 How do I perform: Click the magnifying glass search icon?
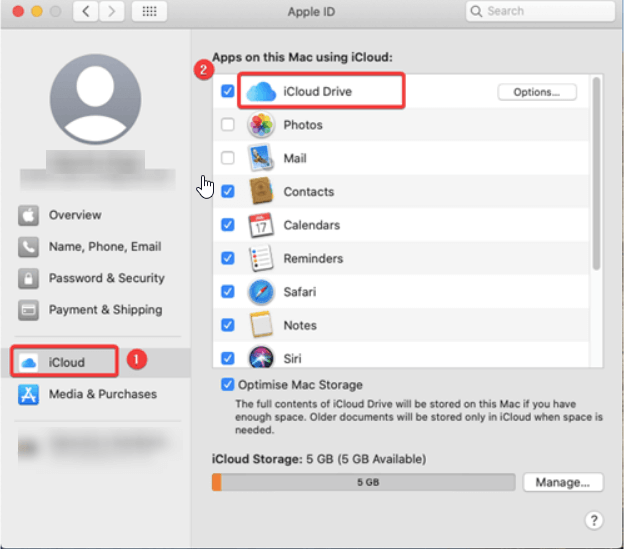[476, 11]
